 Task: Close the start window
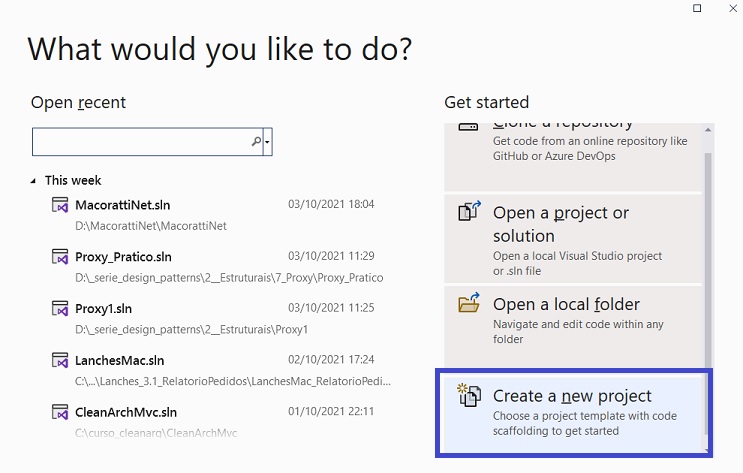733,8
